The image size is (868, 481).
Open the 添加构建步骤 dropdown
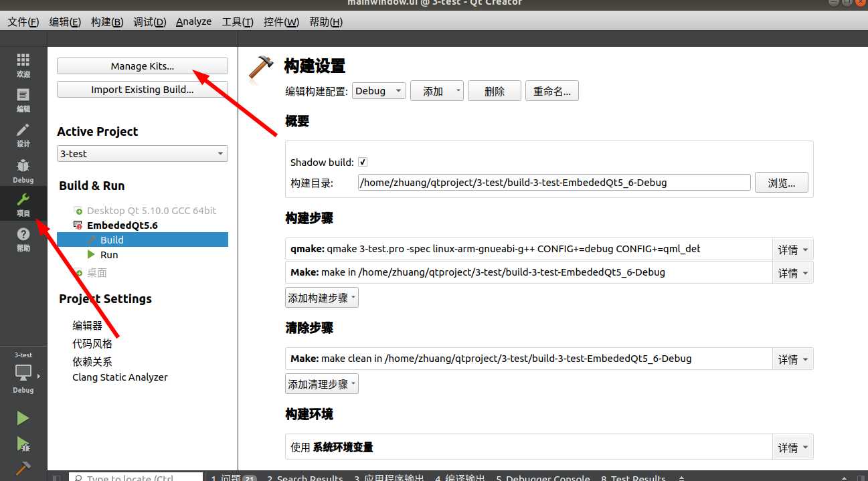[x=322, y=298]
